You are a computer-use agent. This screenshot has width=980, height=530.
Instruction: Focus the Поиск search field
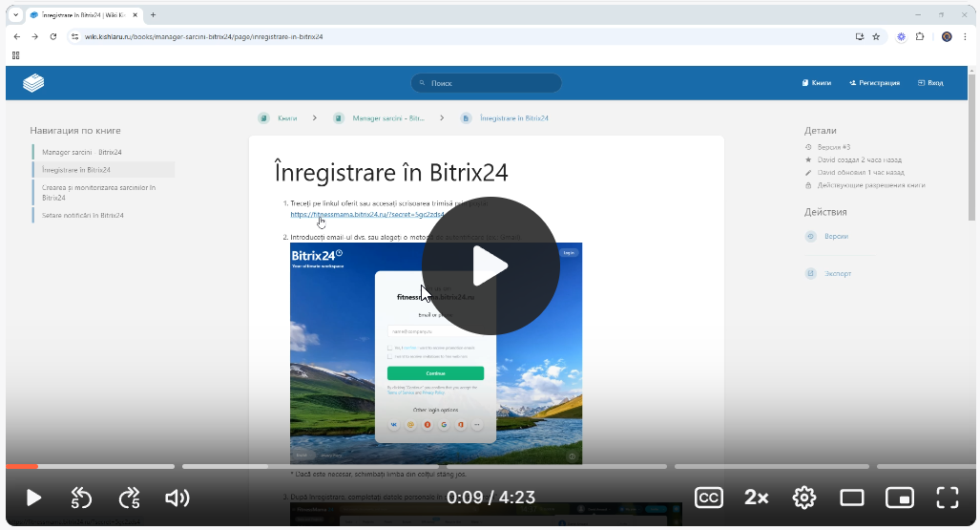tap(487, 82)
